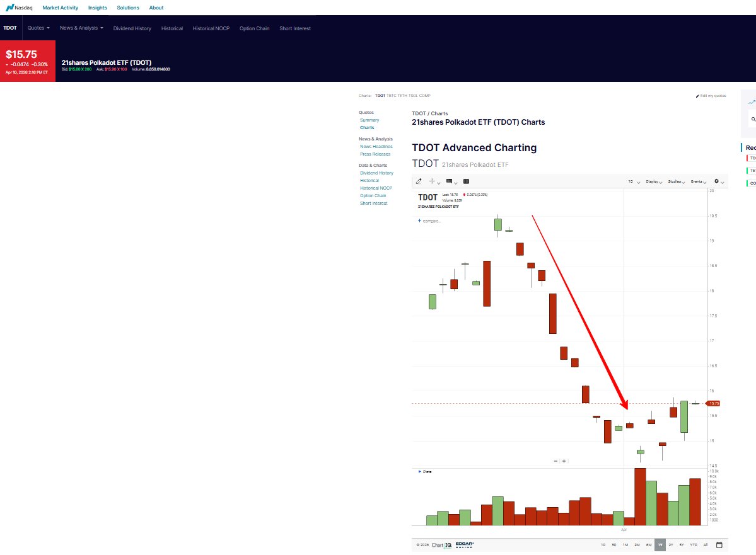The image size is (756, 555).
Task: Open Historical NOCP in dark navigation bar
Action: [x=211, y=28]
